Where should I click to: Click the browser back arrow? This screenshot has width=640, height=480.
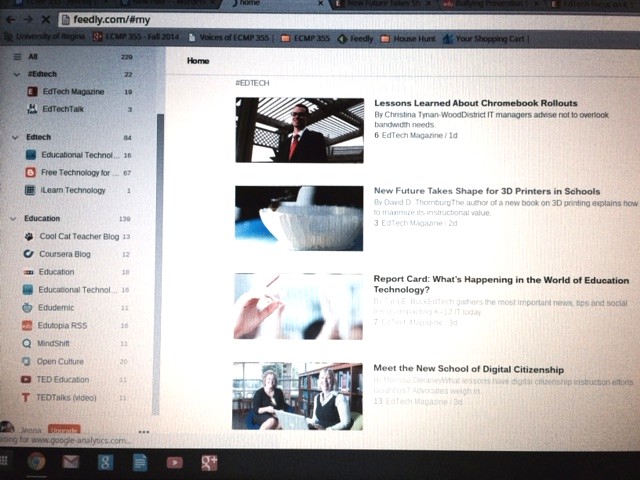click(11, 20)
